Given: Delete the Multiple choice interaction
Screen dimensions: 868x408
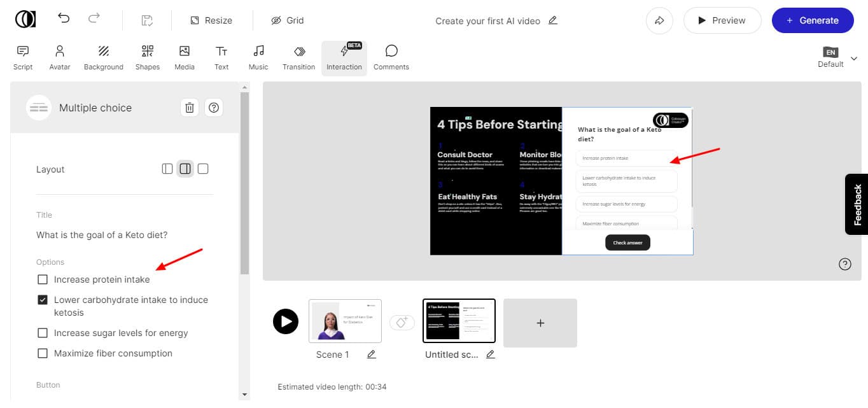Looking at the screenshot, I should point(190,108).
